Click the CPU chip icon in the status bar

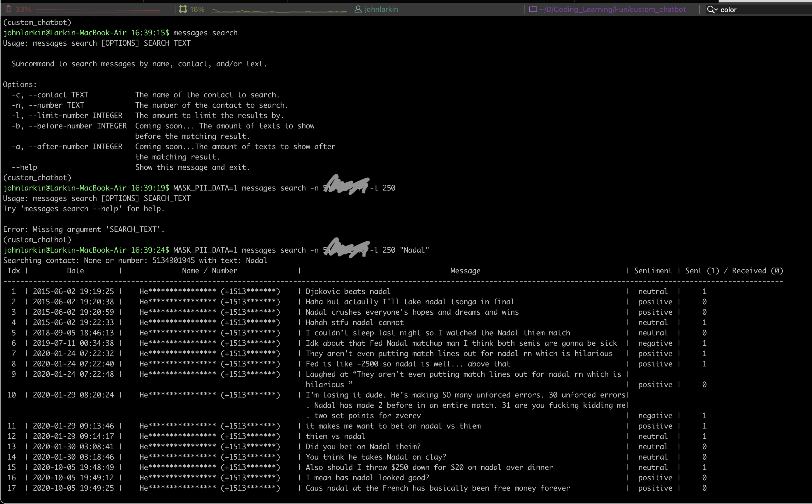[x=183, y=9]
